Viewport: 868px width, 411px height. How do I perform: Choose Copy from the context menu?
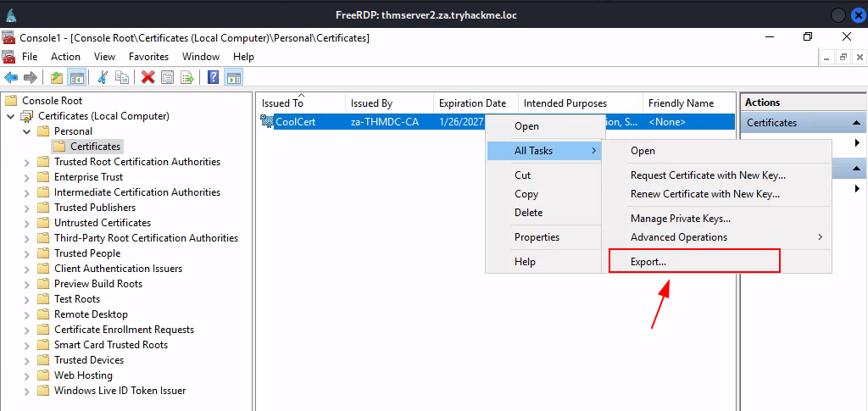[543, 194]
